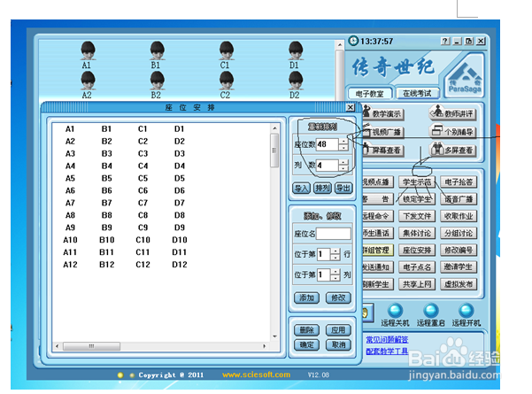Viewport: 532px width, 394px height.
Task: Click the 导出 export button
Action: point(343,188)
